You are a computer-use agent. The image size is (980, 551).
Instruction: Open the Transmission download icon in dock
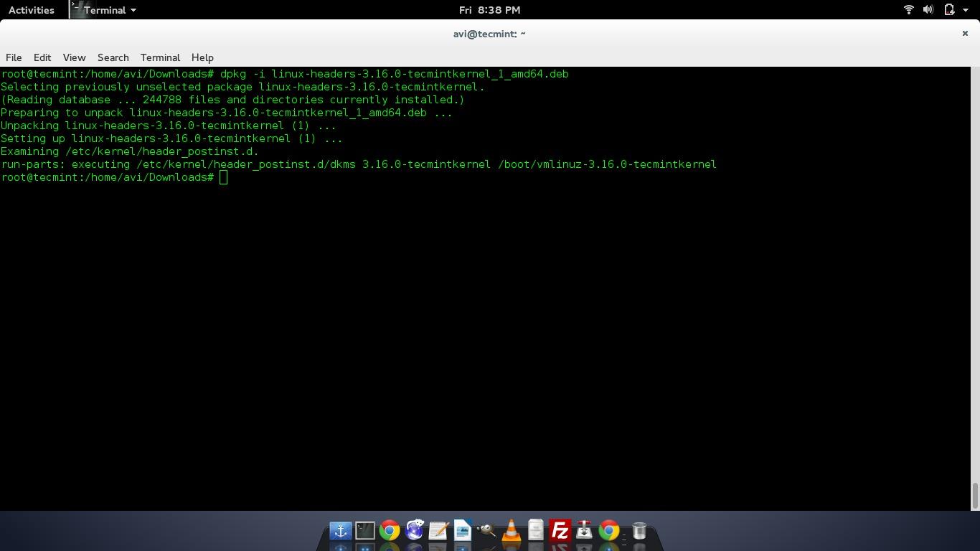pyautogui.click(x=585, y=530)
